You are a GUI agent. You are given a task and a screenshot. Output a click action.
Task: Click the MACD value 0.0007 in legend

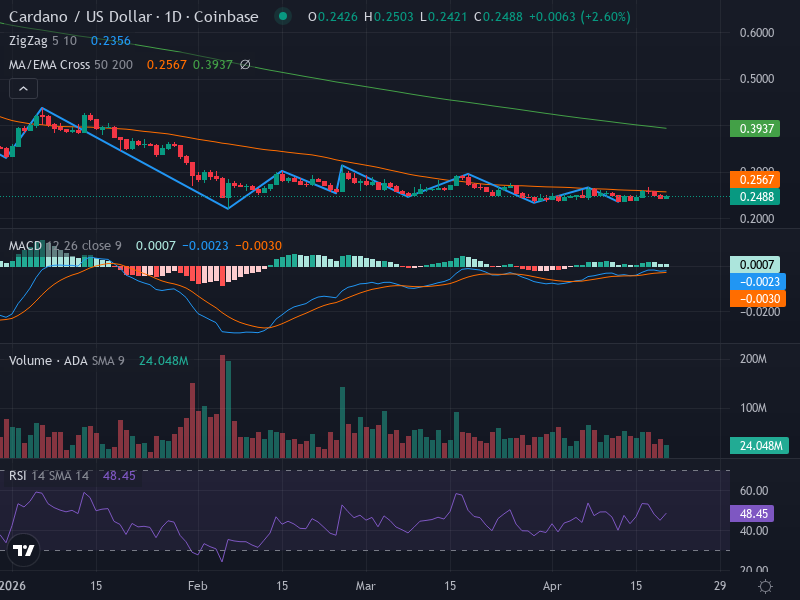click(156, 245)
